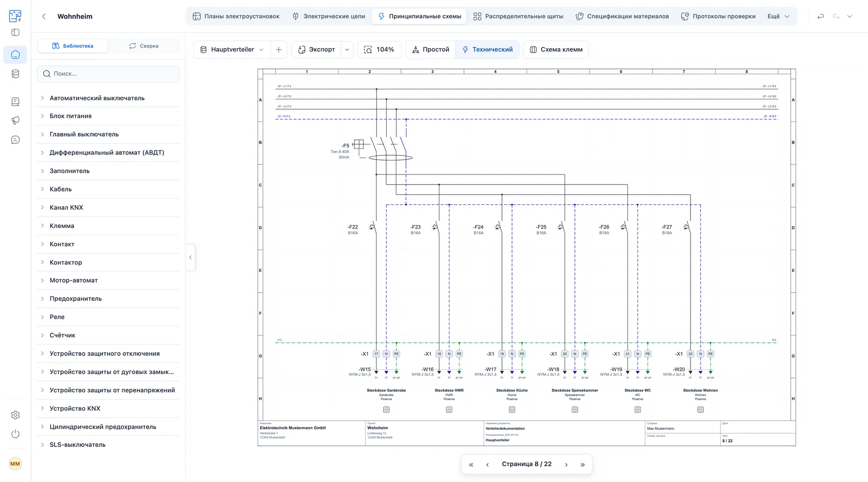
Task: Expand the Кабель library category
Action: click(108, 189)
